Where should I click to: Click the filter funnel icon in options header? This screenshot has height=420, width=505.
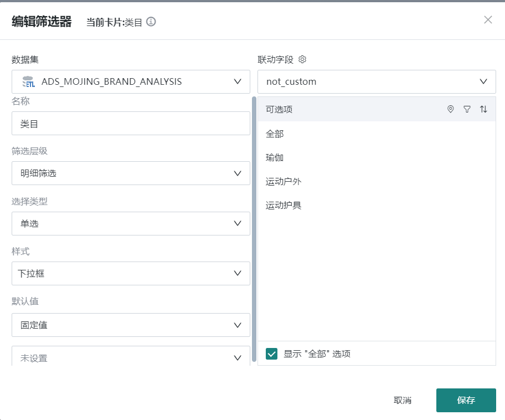coord(467,110)
